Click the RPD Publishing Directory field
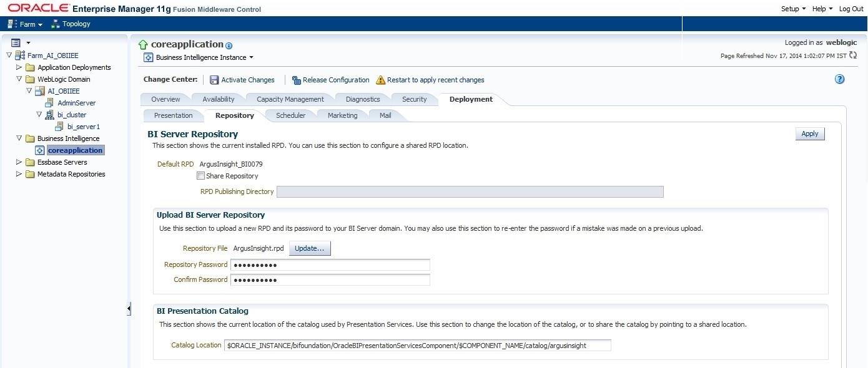 pyautogui.click(x=470, y=191)
